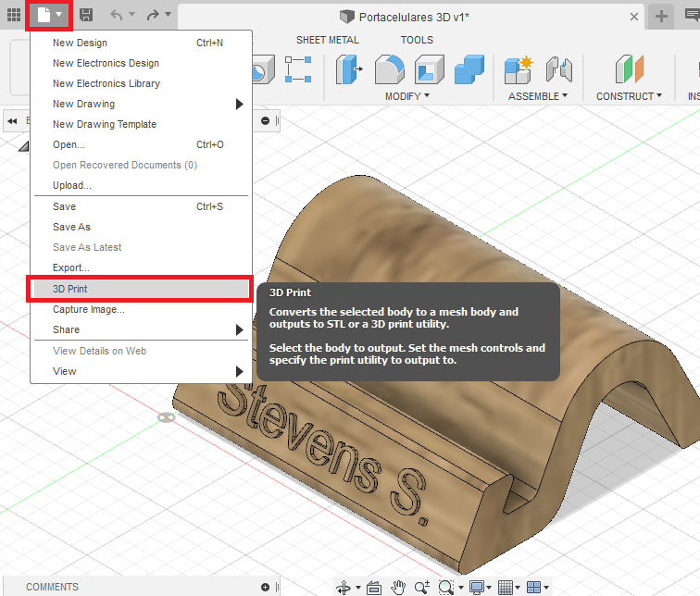Open the Viewports layout icon
The height and width of the screenshot is (596, 700).
[533, 588]
